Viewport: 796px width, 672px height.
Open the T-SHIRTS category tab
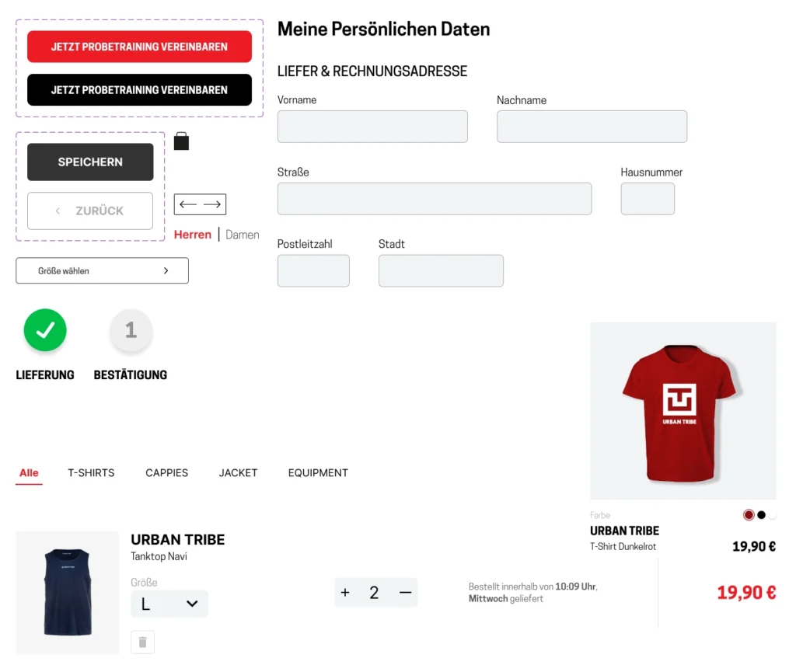pyautogui.click(x=92, y=472)
